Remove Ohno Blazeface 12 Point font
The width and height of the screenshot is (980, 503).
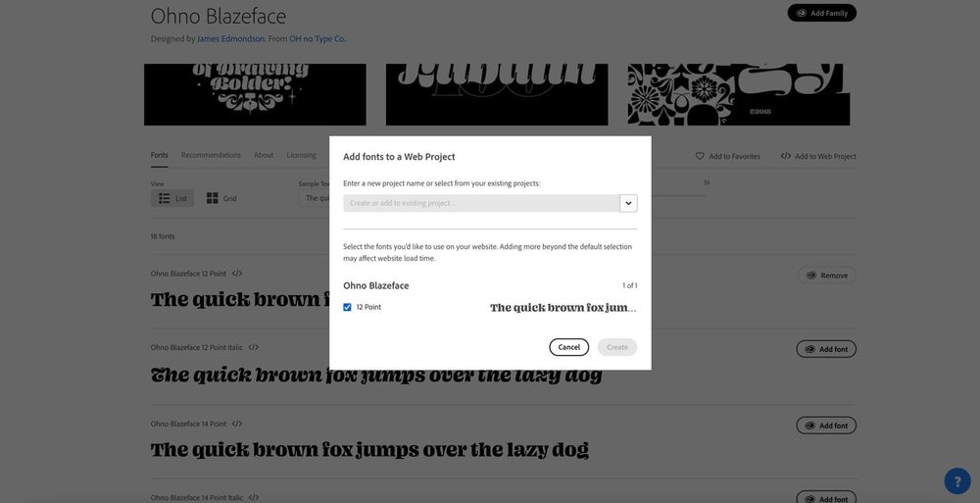[x=827, y=276]
